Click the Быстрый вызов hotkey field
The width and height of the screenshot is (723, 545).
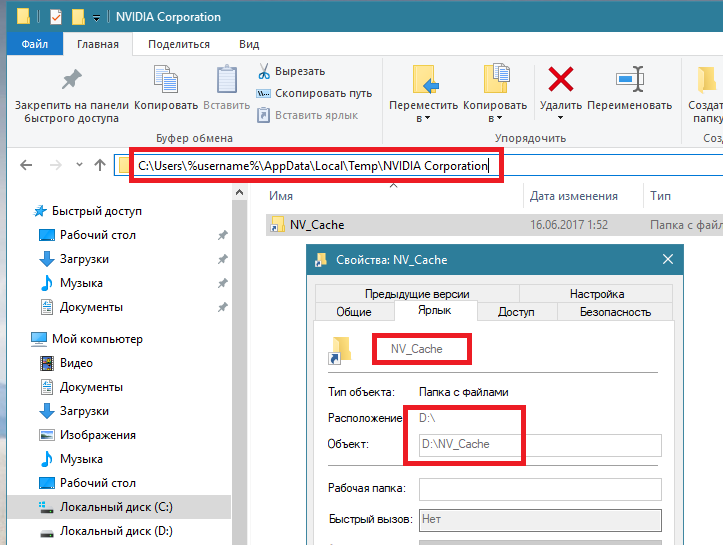[540, 520]
